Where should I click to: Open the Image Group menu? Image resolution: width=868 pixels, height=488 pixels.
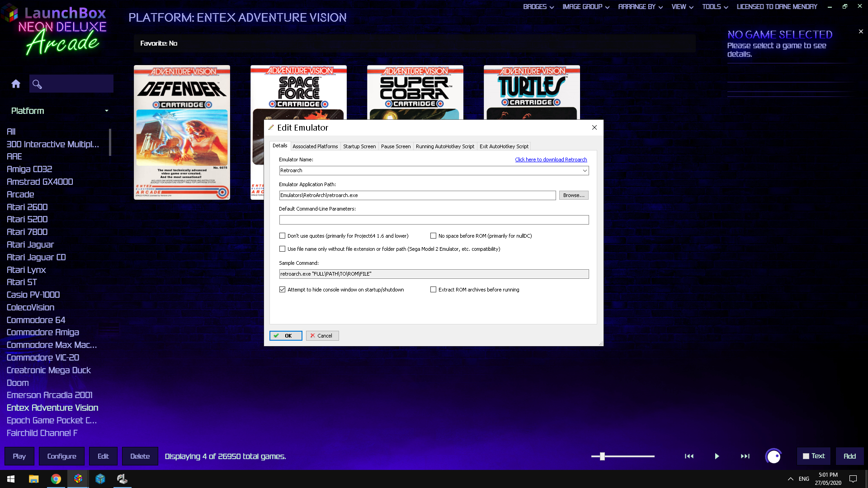tap(586, 7)
